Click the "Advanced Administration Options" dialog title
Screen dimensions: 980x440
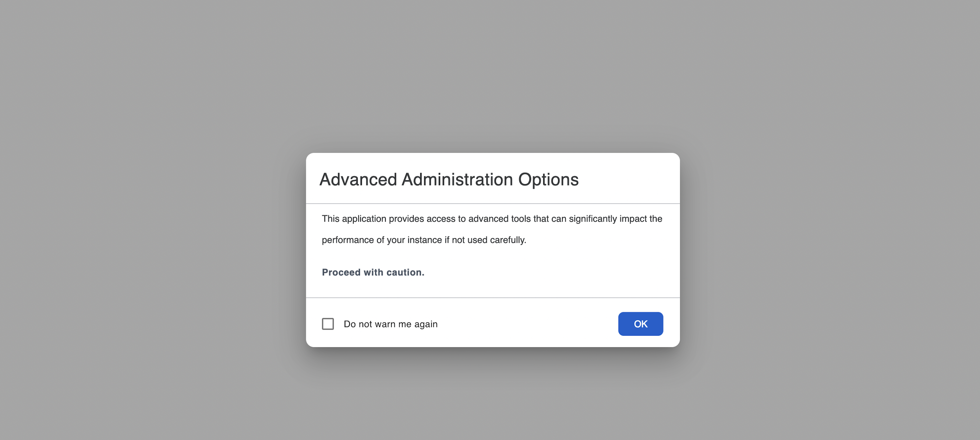pos(449,179)
